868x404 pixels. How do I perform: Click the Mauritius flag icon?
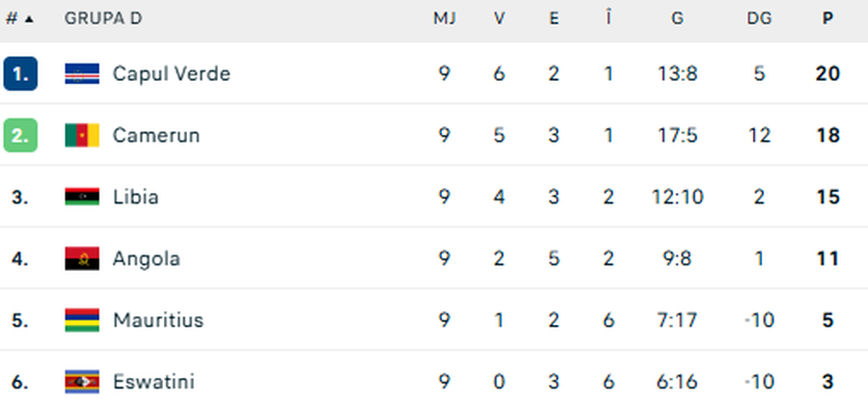[x=82, y=320]
